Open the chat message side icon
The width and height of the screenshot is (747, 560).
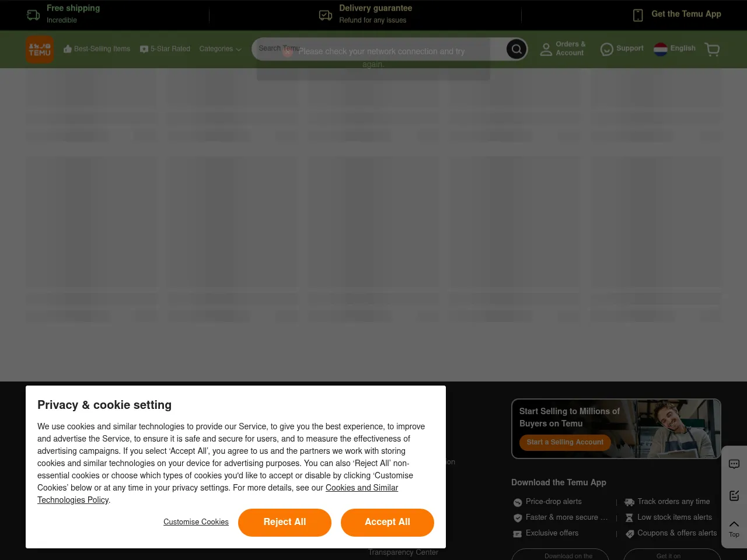734,464
